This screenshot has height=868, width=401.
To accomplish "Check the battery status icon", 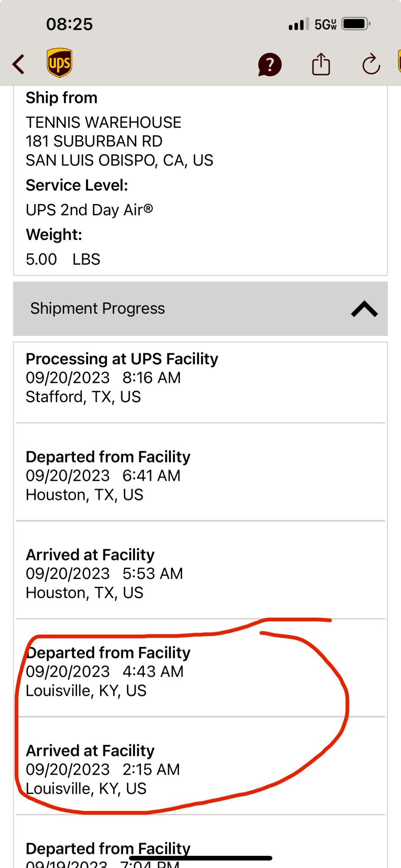I will (x=356, y=24).
